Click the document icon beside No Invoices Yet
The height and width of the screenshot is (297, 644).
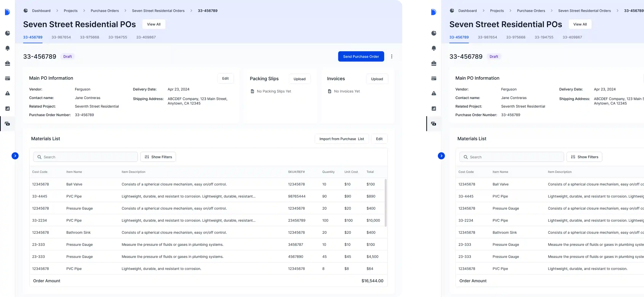(330, 91)
